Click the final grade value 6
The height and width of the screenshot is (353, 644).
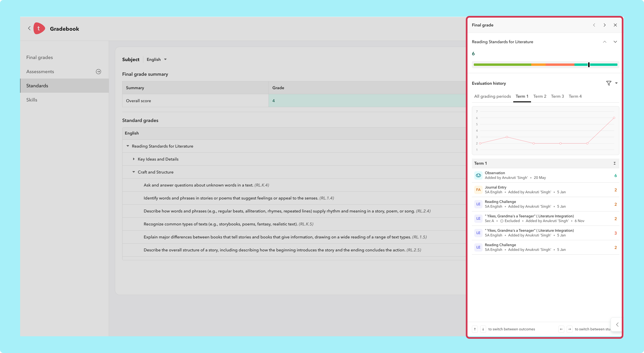tap(473, 54)
